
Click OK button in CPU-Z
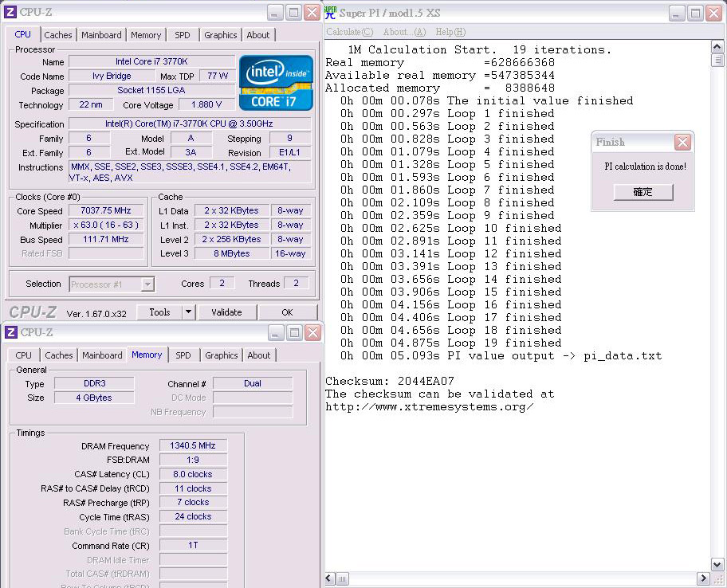pyautogui.click(x=288, y=312)
